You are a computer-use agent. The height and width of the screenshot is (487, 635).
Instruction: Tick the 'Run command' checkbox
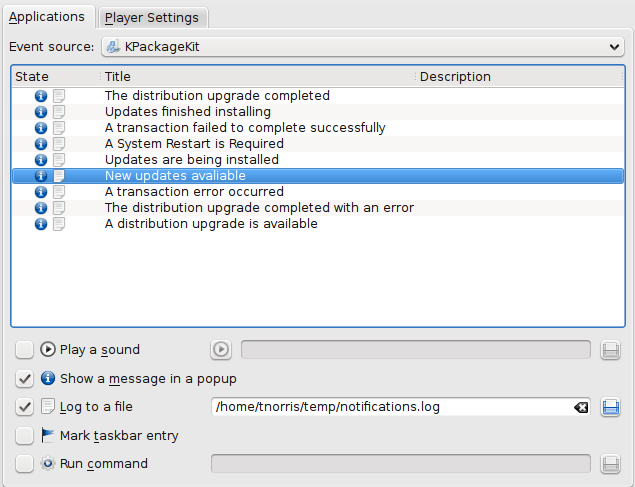pos(25,464)
